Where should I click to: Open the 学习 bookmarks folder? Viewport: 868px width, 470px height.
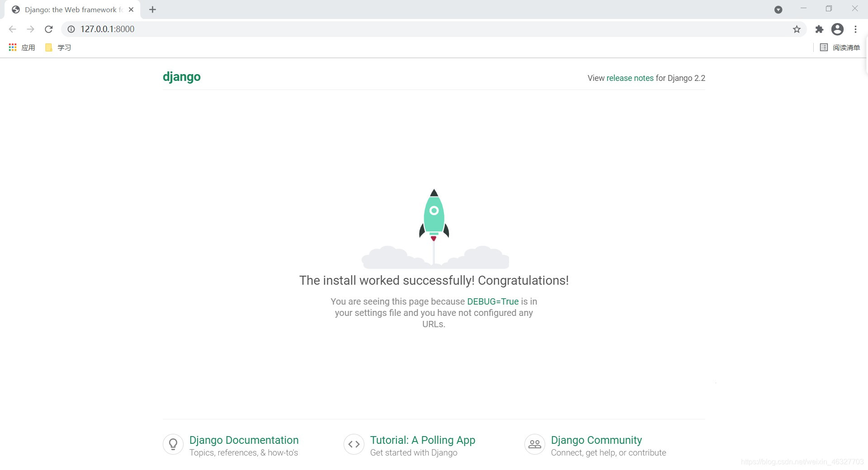[58, 47]
